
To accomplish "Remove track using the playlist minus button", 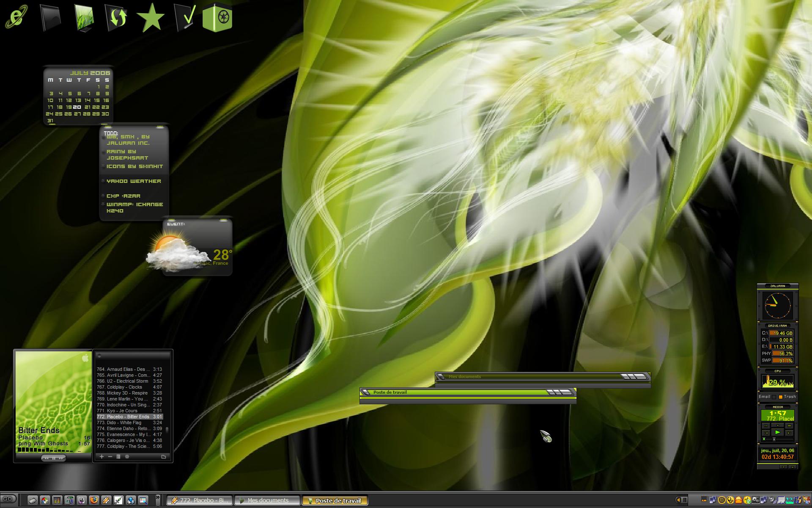I will 110,456.
